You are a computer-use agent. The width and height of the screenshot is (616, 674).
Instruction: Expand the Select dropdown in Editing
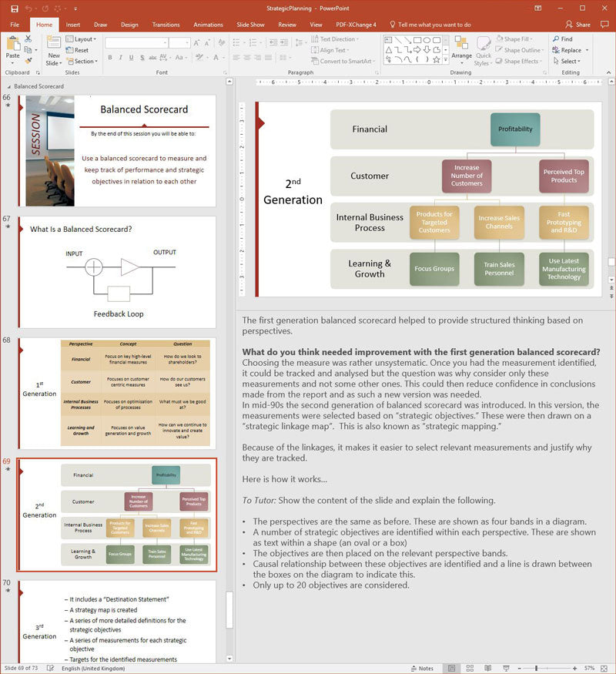pyautogui.click(x=567, y=62)
